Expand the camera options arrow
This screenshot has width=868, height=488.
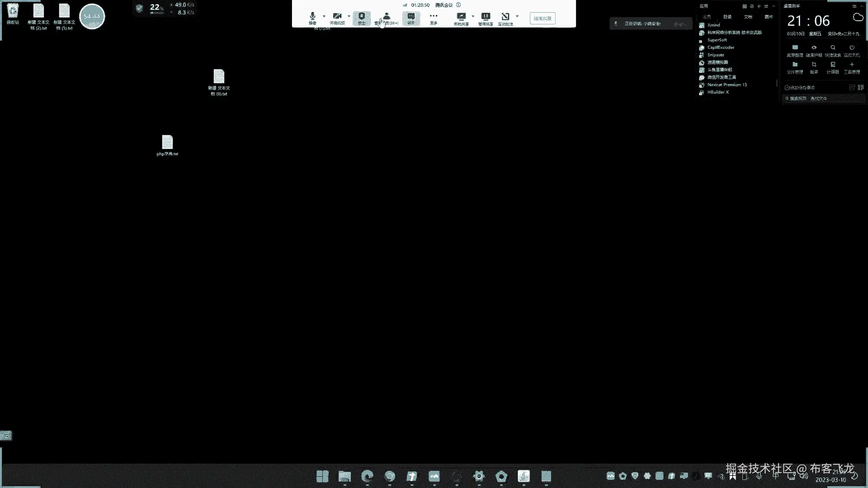click(349, 16)
